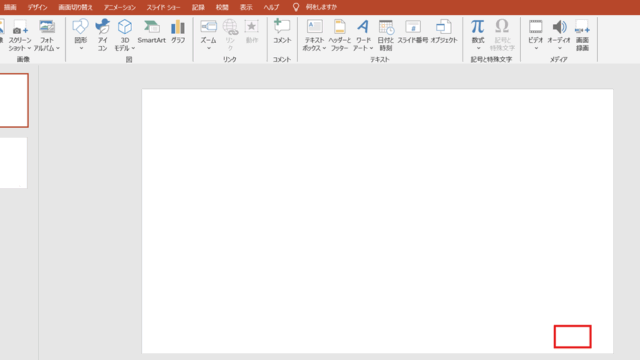Open the オーディオ dropdown
Screen dimensions: 640x360
tap(559, 36)
